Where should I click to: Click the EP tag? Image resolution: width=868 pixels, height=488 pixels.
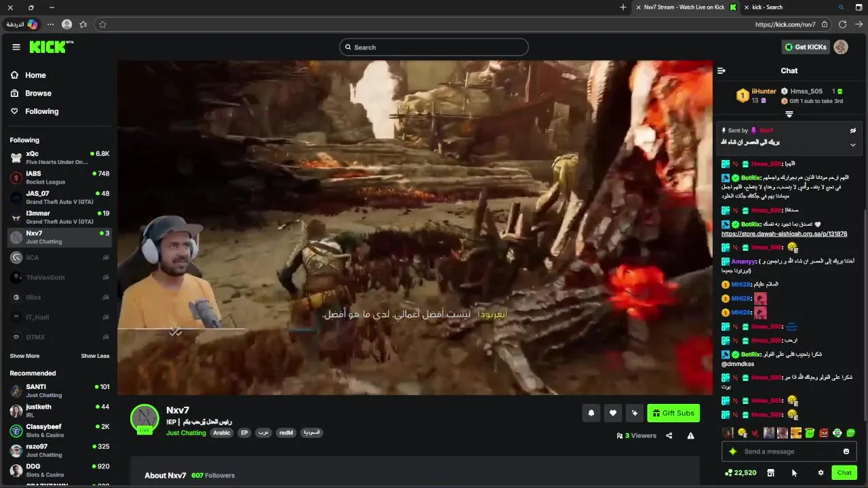pos(244,432)
